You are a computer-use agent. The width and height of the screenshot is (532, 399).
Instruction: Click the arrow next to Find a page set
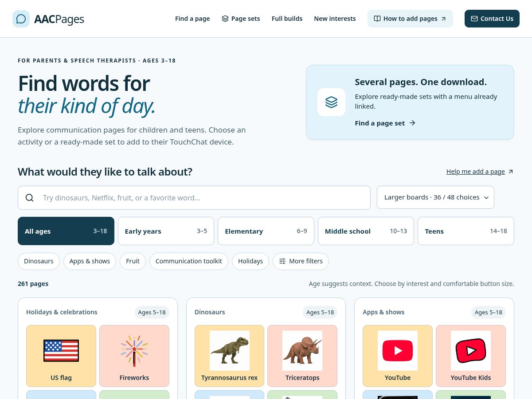[412, 123]
